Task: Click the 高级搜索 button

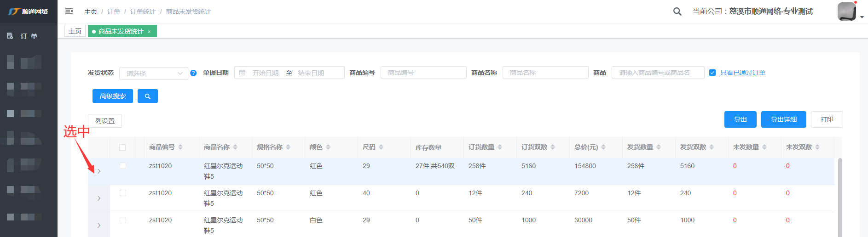Action: 113,96
